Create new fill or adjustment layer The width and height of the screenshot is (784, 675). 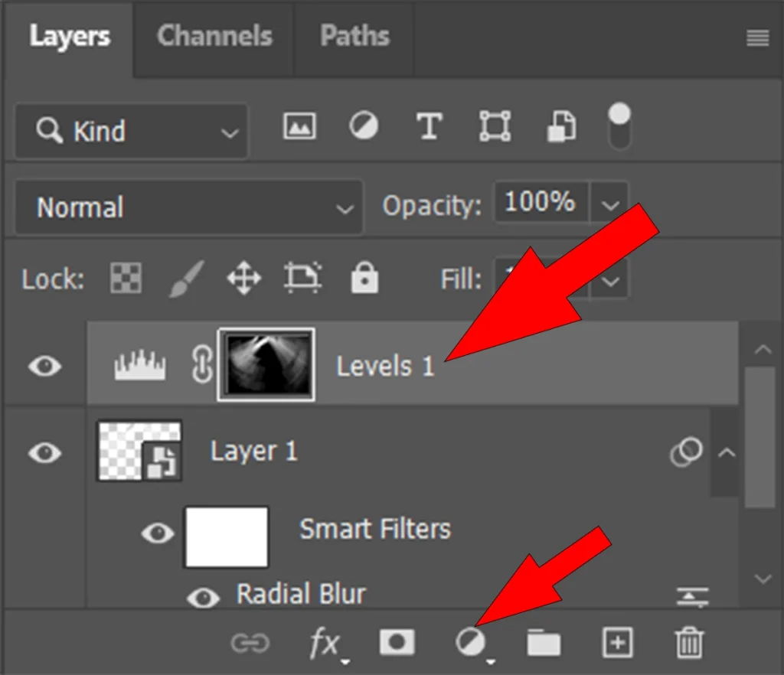pyautogui.click(x=469, y=643)
